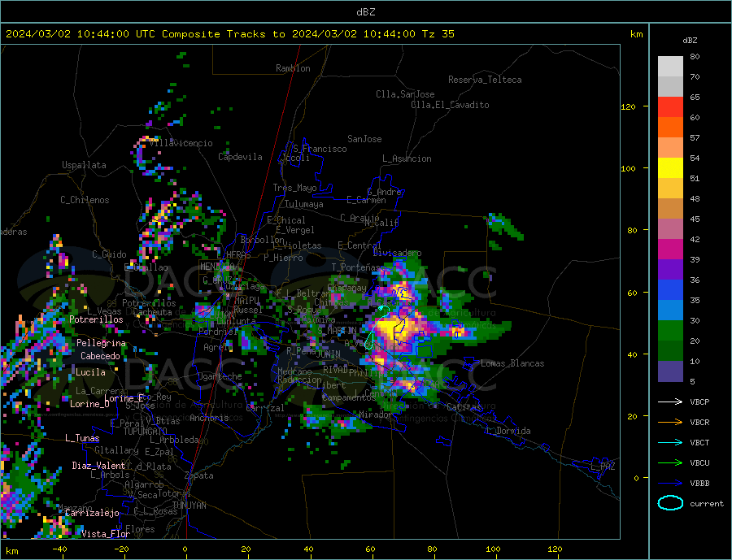Pick the dark green 10-20 dBZ swatch
Viewport: 732px width, 560px height.
[670, 350]
